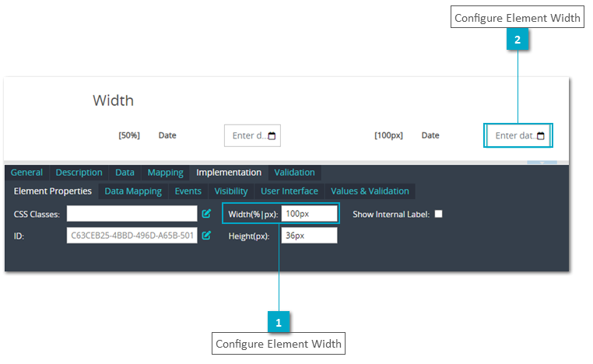Image resolution: width=593 pixels, height=364 pixels.
Task: Open the Visibility sub-tab
Action: (x=231, y=191)
